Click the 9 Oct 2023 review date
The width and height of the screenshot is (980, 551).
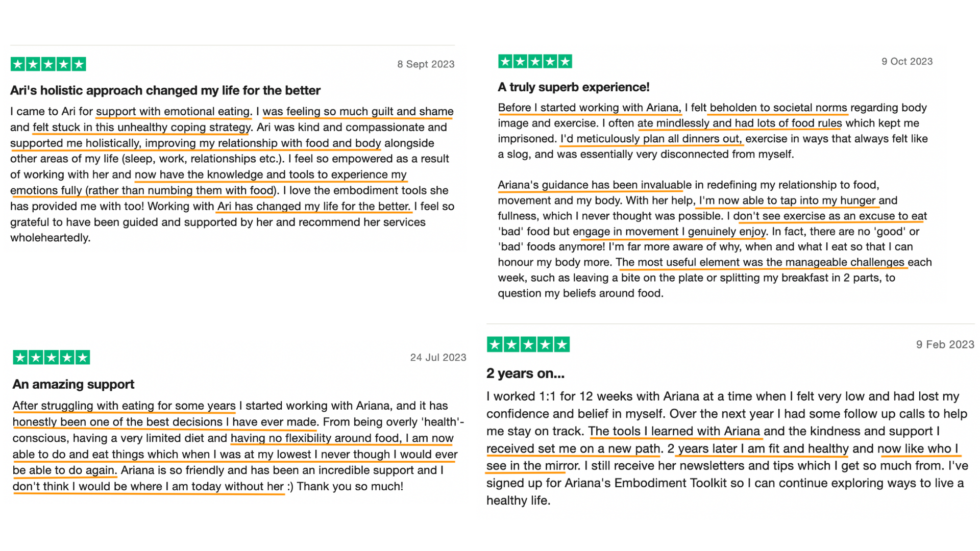pos(907,61)
